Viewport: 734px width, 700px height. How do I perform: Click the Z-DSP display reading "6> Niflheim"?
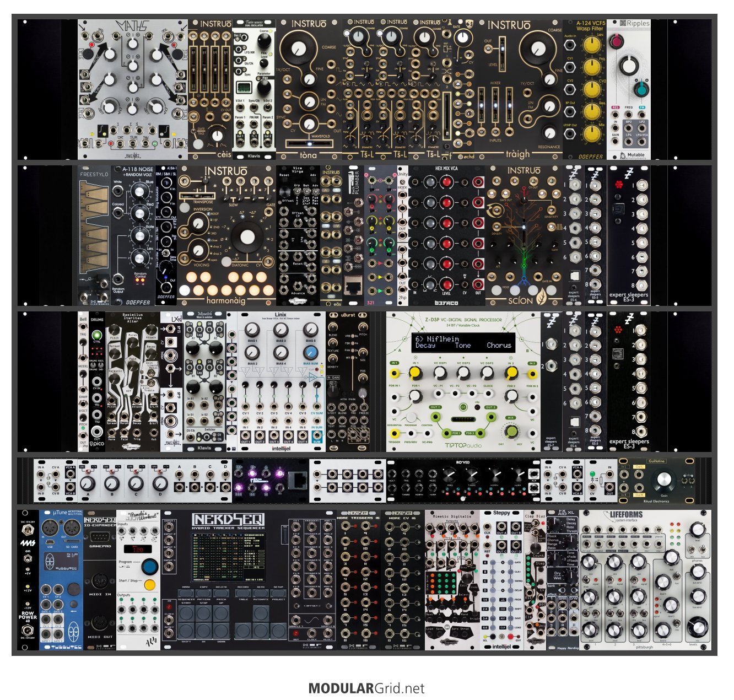pyautogui.click(x=463, y=342)
